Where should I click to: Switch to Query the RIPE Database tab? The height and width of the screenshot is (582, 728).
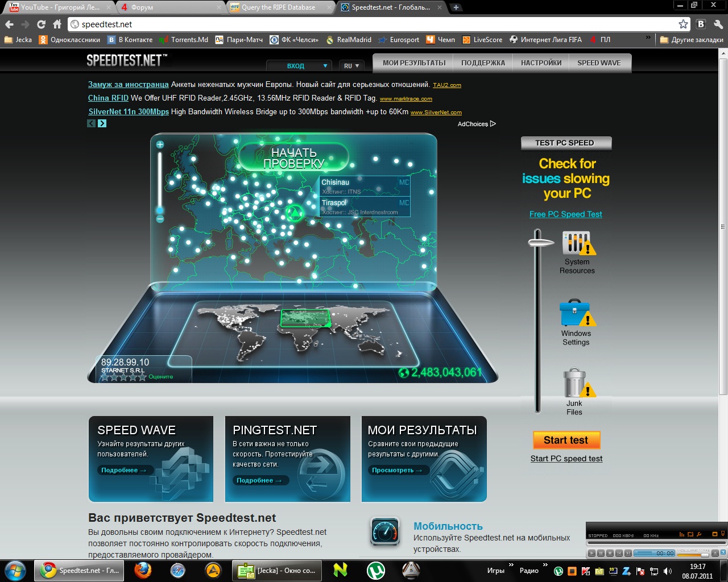[282, 7]
